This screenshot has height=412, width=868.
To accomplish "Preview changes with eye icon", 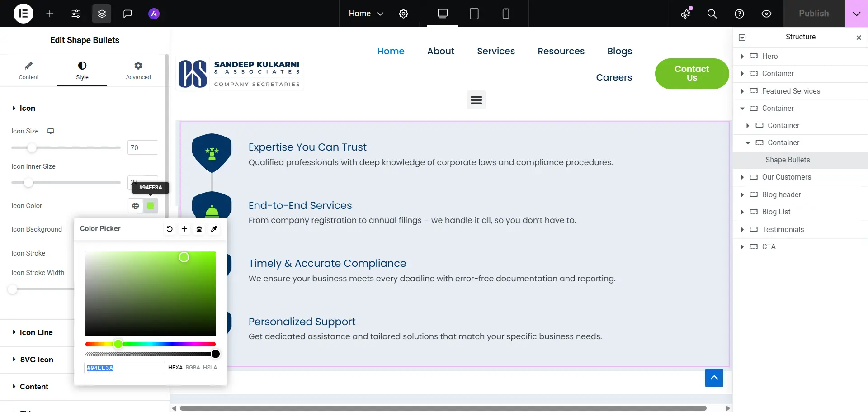I will [x=766, y=14].
